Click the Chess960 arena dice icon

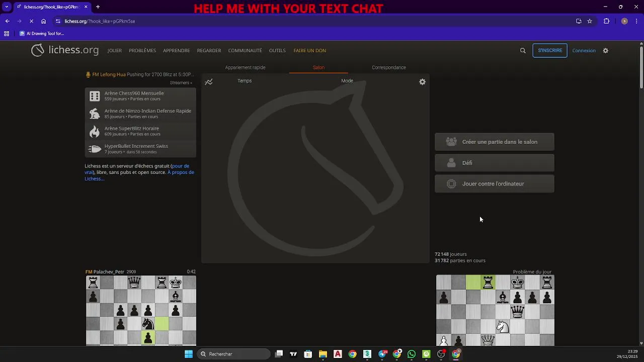tap(95, 96)
